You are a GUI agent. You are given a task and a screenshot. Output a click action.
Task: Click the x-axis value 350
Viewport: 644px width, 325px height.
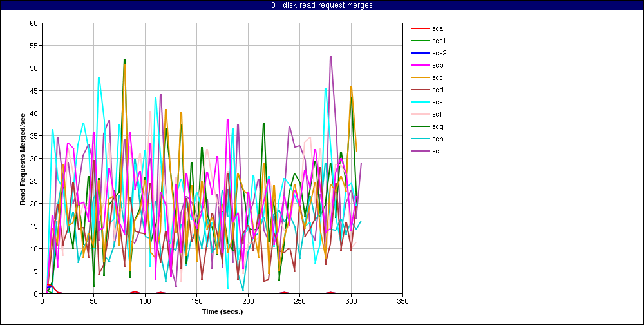click(403, 302)
